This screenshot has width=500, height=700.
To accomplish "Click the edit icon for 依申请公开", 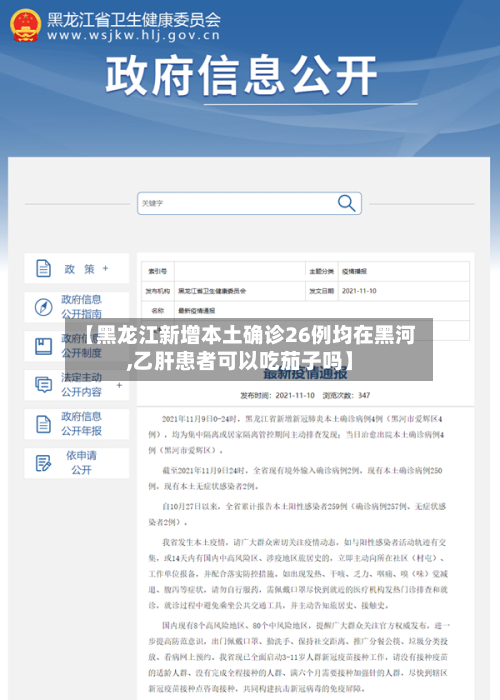I will coord(43,463).
